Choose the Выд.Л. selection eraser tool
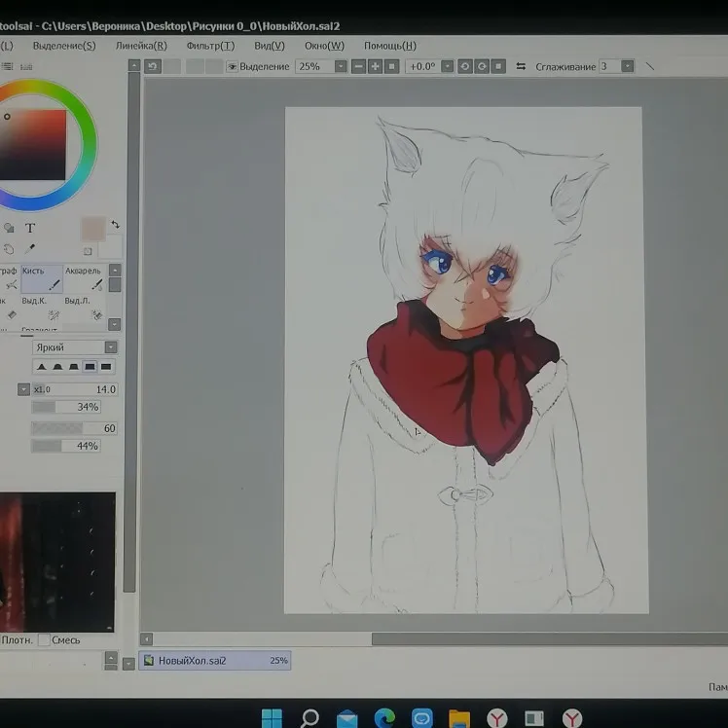Viewport: 728px width, 728px height. [x=84, y=309]
